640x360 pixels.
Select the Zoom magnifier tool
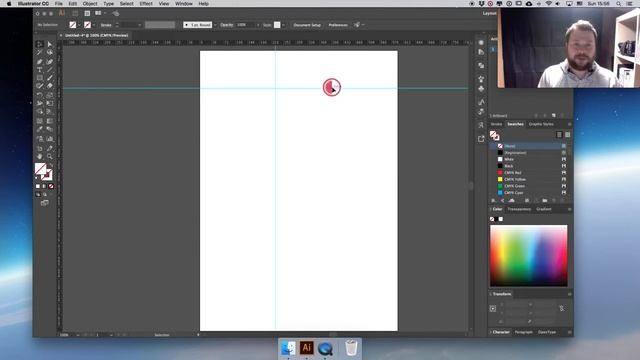coord(50,156)
